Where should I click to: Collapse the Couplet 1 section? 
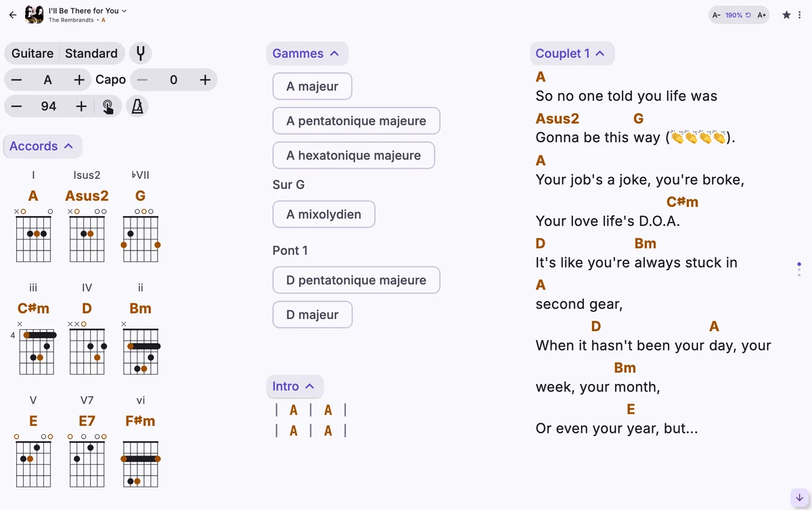(571, 54)
